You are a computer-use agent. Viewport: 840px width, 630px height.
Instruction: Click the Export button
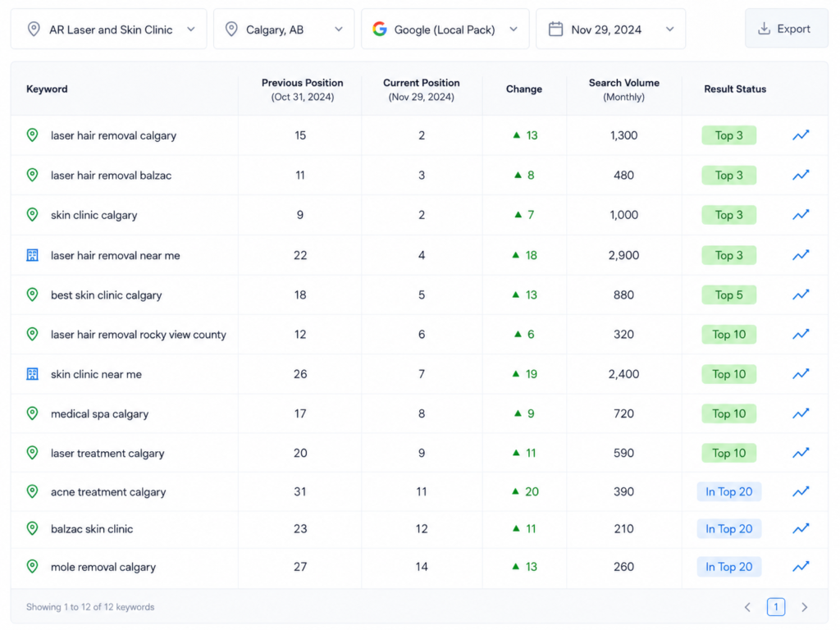click(786, 29)
